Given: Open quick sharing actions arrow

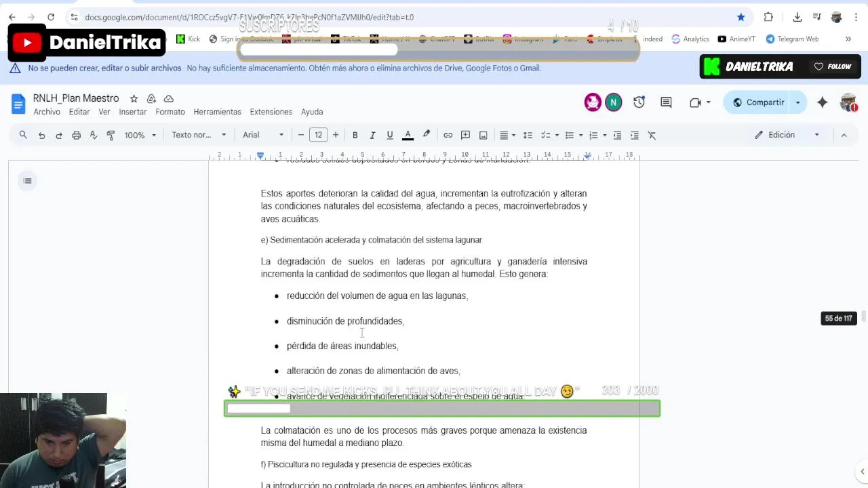Looking at the screenshot, I should (x=798, y=102).
